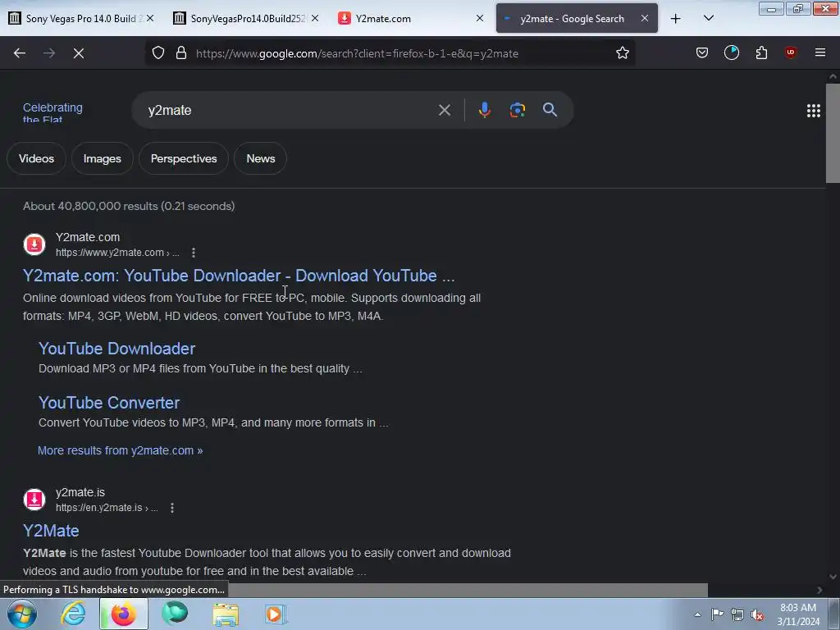Go back to the previous page
840x630 pixels.
point(20,53)
